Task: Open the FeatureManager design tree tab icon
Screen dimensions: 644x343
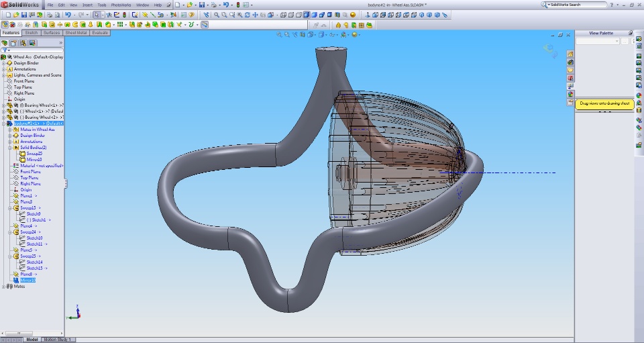Action: coord(5,43)
